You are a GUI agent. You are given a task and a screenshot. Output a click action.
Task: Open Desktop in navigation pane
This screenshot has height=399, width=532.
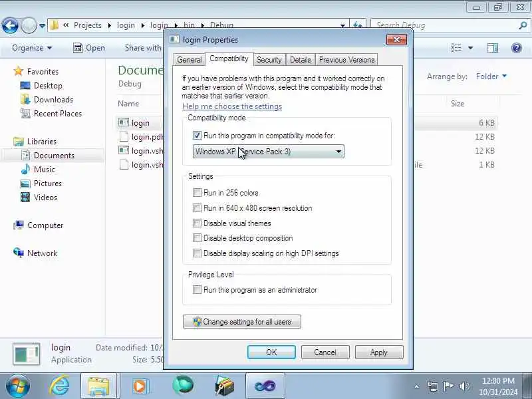tap(41, 86)
